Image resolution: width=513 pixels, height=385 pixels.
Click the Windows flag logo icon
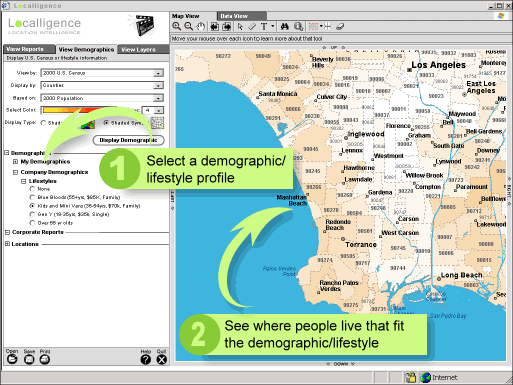[x=501, y=16]
